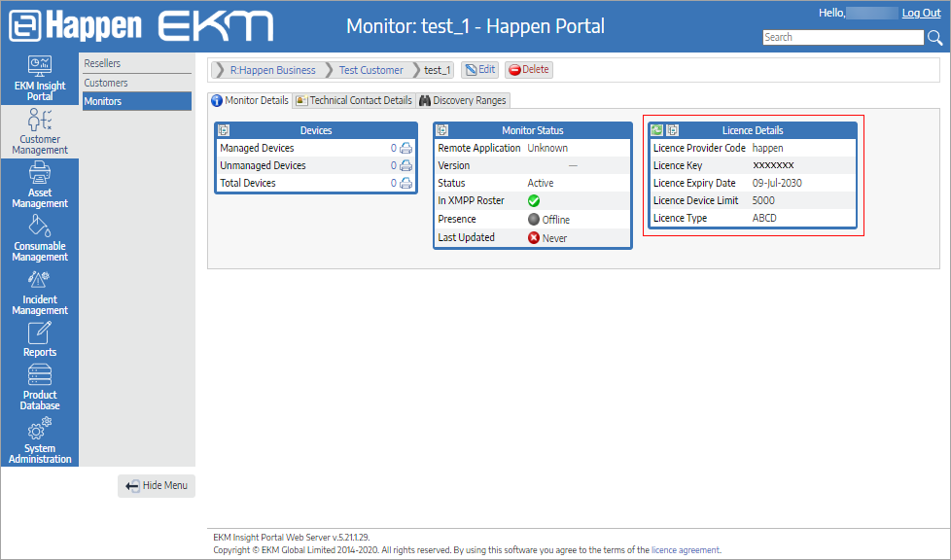Click into the Search field
The height and width of the screenshot is (560, 951).
coord(843,38)
